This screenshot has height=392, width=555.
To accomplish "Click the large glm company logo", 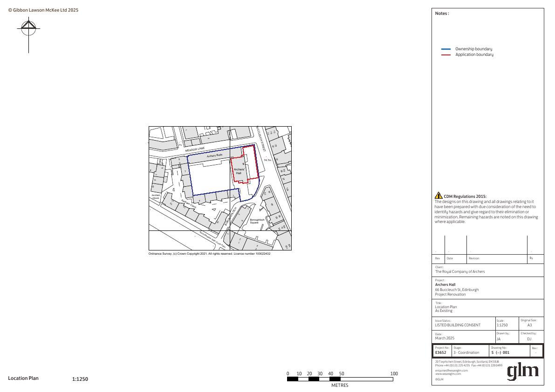I will [x=523, y=371].
